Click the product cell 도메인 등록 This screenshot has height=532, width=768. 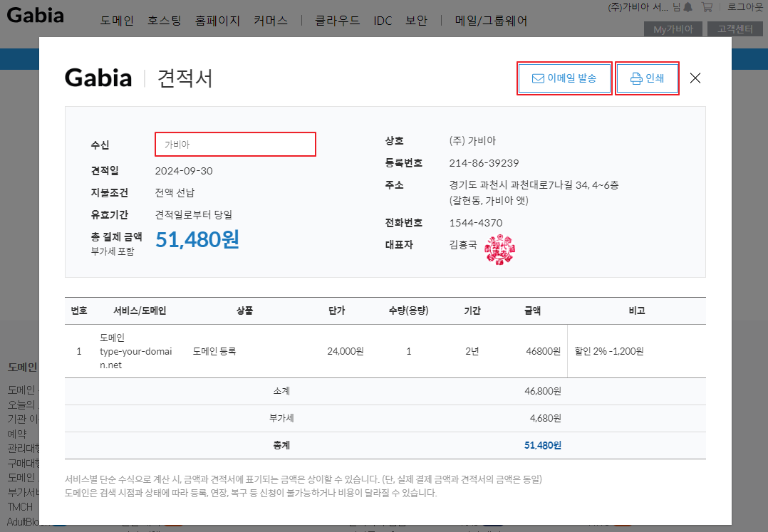click(214, 351)
